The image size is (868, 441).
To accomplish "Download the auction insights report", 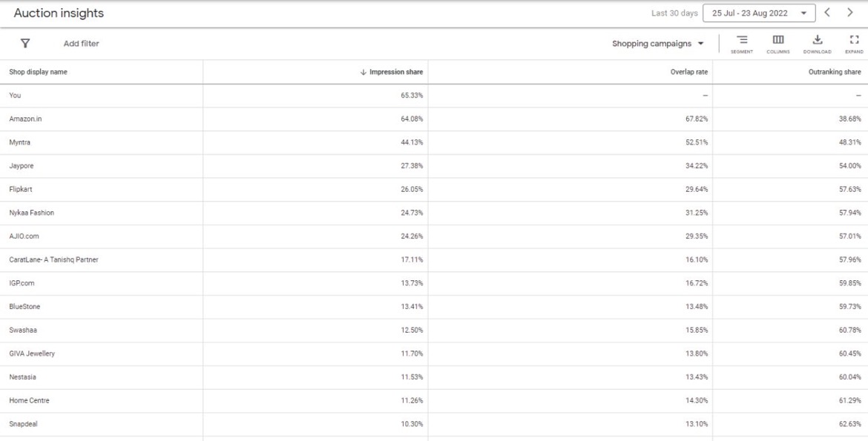I will pos(817,44).
